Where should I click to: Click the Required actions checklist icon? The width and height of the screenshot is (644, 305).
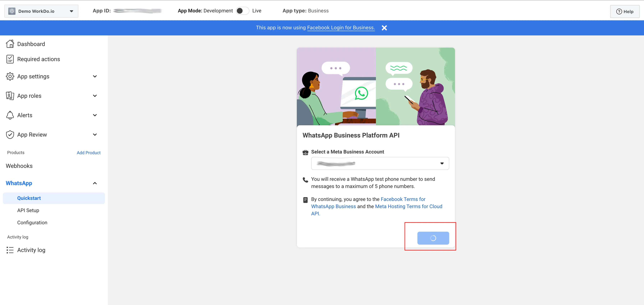coord(10,59)
